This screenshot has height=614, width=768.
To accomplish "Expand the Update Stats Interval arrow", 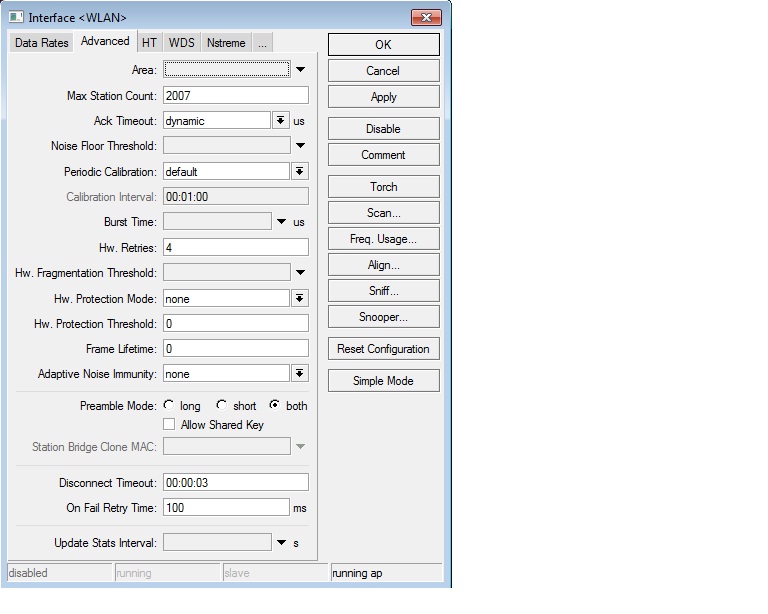I will click(x=281, y=542).
